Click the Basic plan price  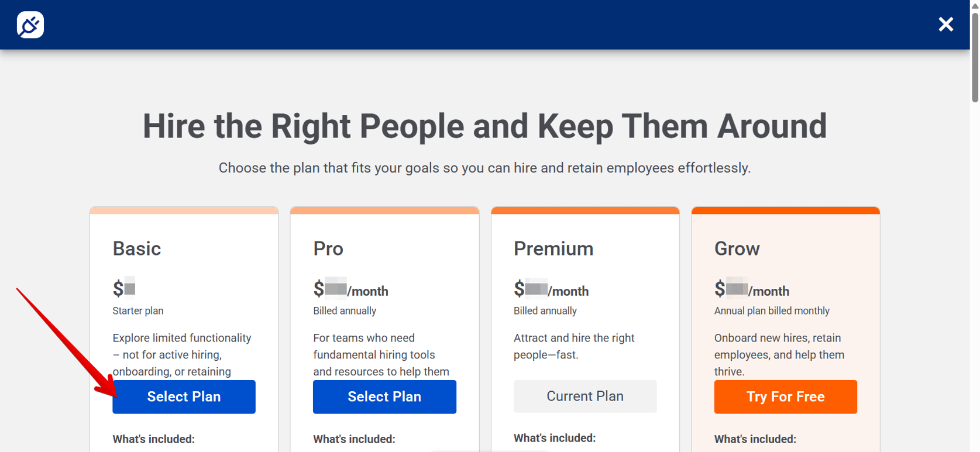tap(124, 288)
